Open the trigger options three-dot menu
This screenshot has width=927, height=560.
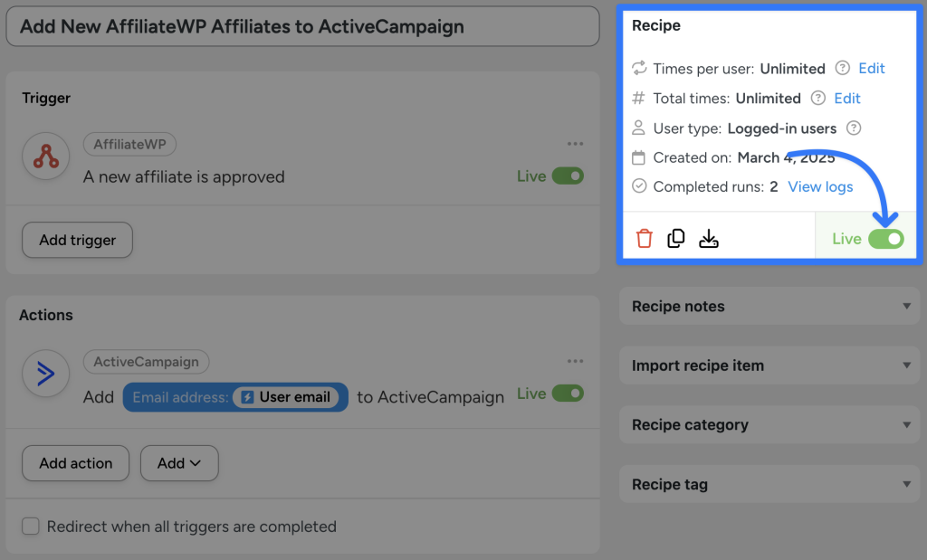pyautogui.click(x=575, y=143)
